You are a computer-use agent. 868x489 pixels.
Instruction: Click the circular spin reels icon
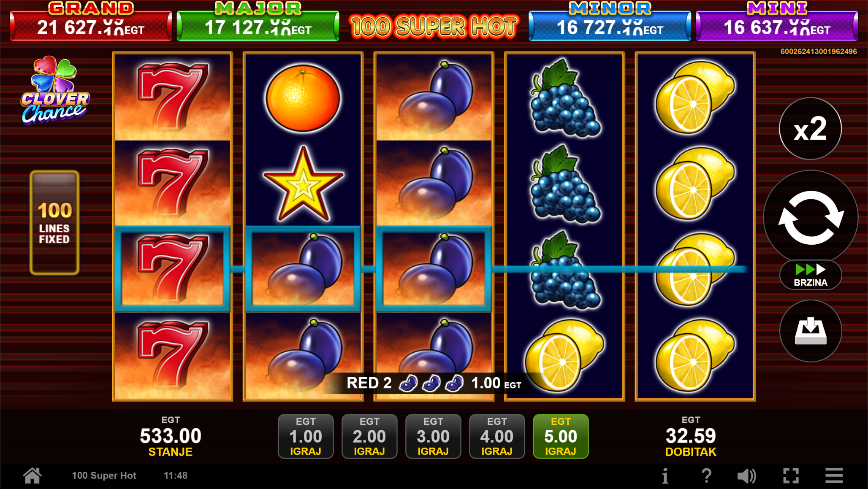coord(811,217)
